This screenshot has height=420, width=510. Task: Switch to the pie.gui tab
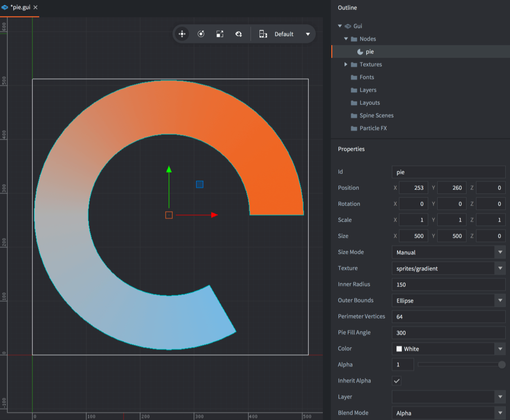tap(20, 8)
